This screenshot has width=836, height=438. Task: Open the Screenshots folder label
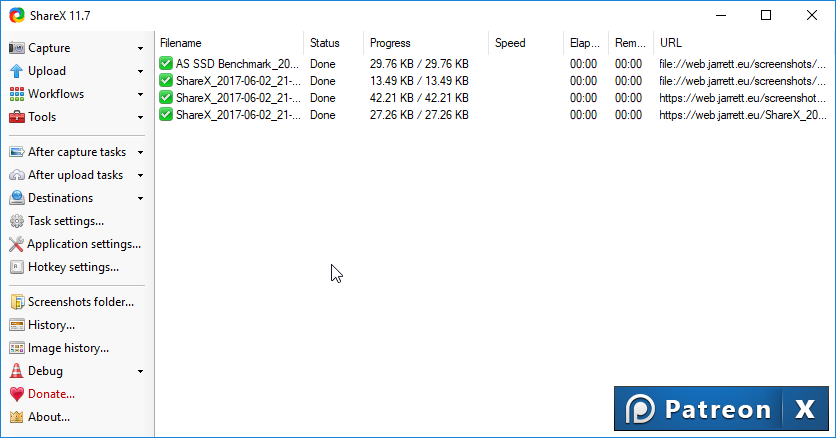tap(81, 302)
